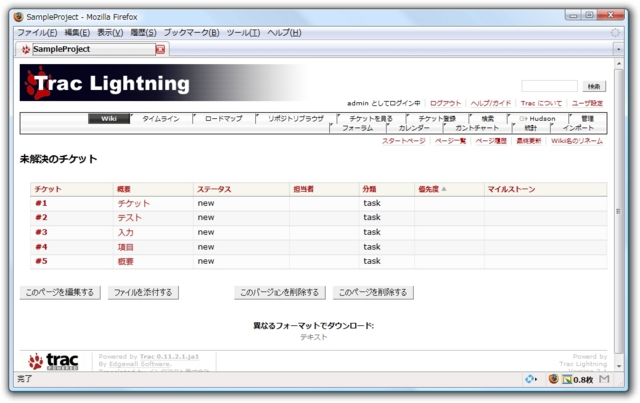This screenshot has width=640, height=403.
Task: Click the ログアウト link
Action: pos(445,103)
